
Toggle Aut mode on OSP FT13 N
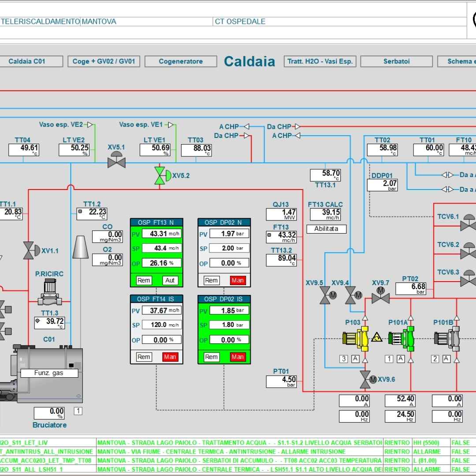170,280
